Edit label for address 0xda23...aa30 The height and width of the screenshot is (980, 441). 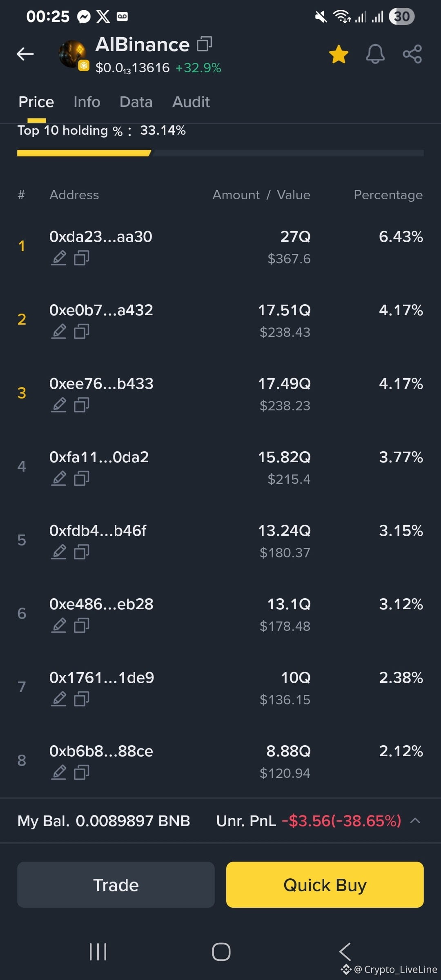point(59,258)
